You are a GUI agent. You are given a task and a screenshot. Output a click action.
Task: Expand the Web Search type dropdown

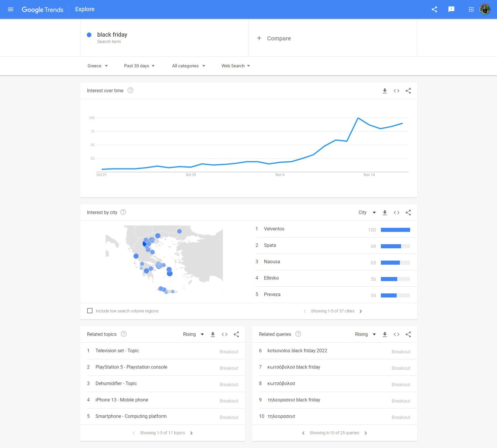click(236, 66)
